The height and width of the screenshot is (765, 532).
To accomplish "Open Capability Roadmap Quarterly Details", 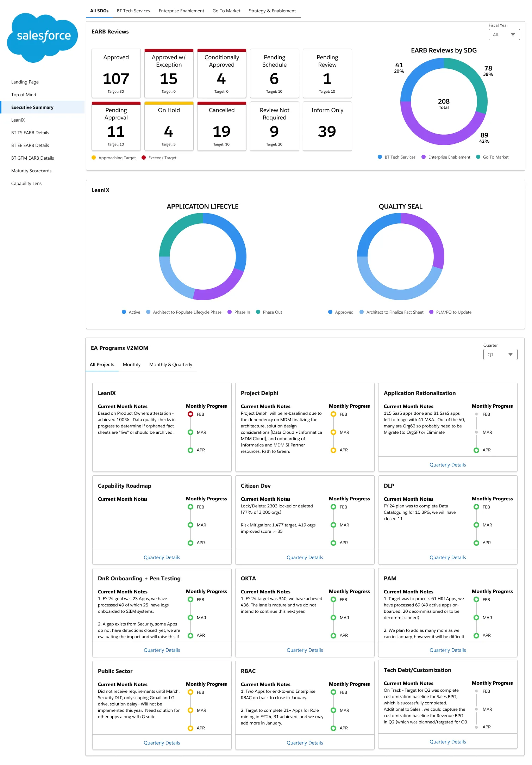I will 162,558.
